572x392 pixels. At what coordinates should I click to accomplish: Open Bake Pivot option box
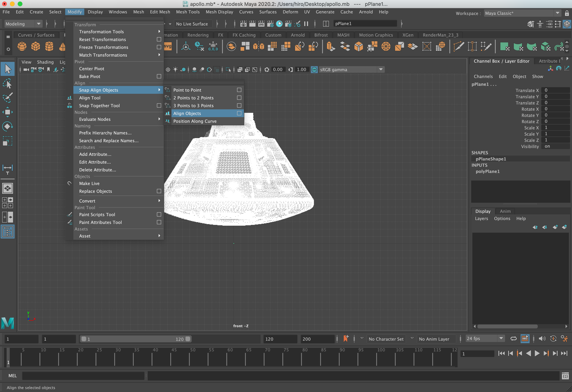[159, 76]
